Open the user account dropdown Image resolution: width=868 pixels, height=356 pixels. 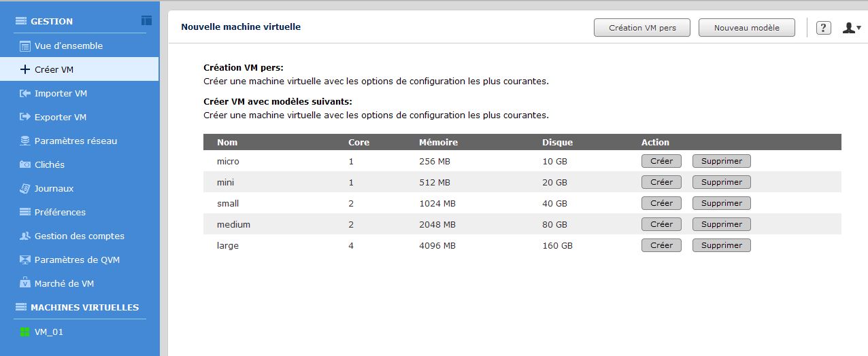coord(852,28)
